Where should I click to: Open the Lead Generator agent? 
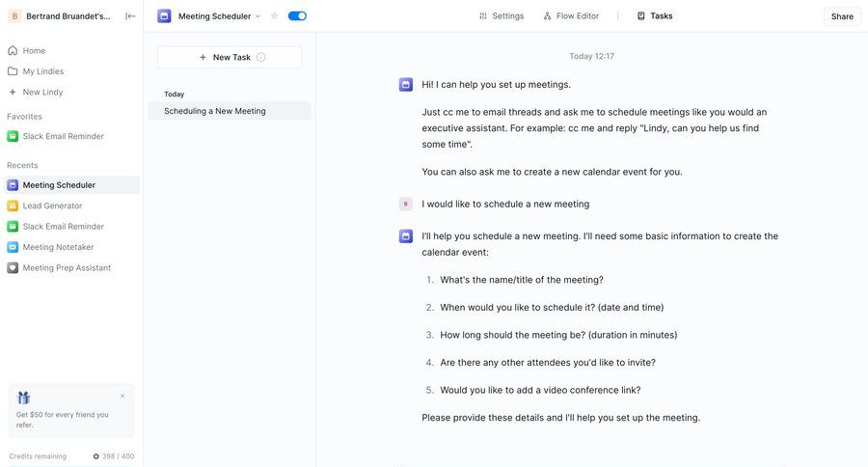click(x=70, y=206)
